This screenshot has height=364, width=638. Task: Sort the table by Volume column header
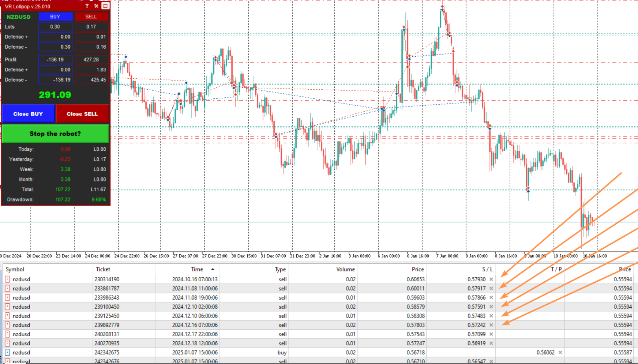345,269
